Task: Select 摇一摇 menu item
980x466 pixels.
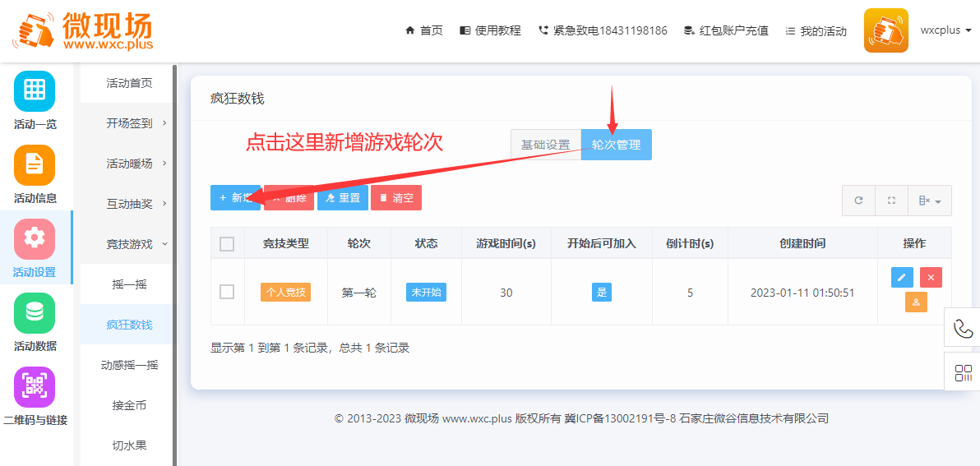Action: pyautogui.click(x=129, y=284)
